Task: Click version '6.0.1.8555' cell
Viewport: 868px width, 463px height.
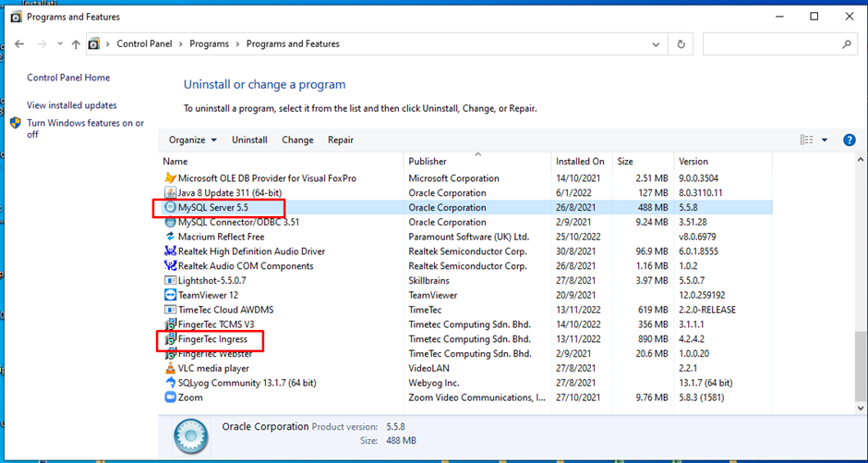Action: click(x=699, y=251)
